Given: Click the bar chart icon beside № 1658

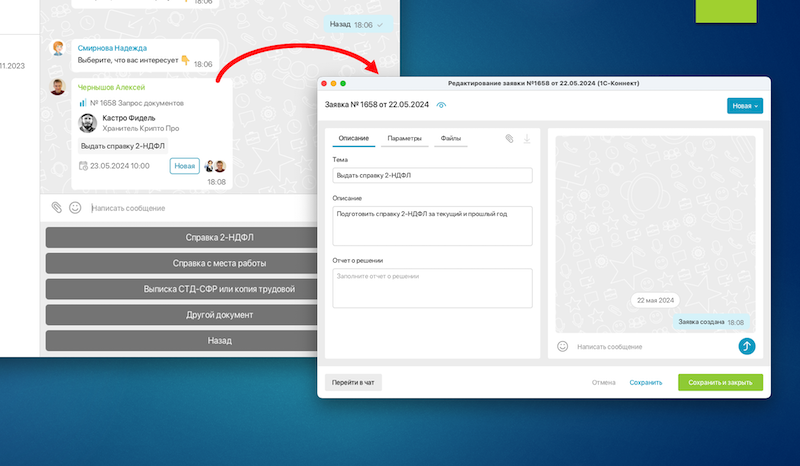Looking at the screenshot, I should click(x=83, y=103).
